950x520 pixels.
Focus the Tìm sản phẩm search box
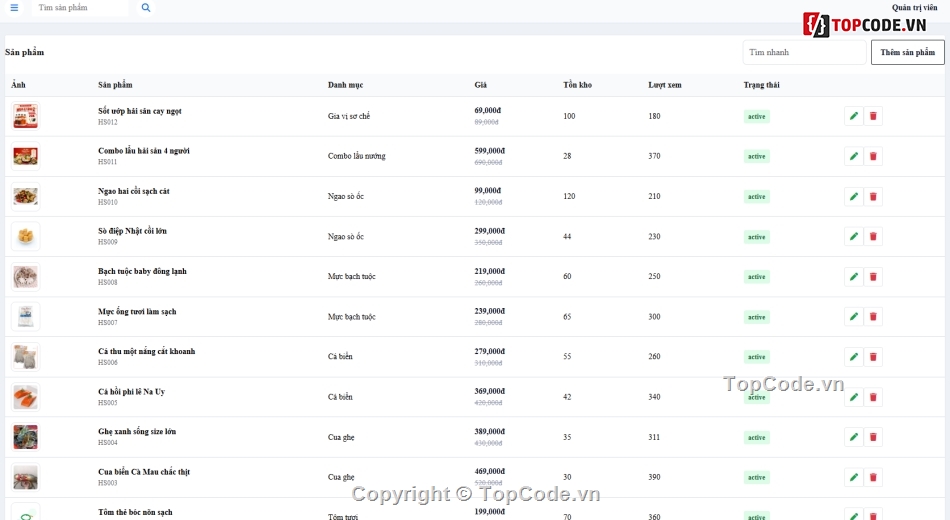tap(81, 8)
